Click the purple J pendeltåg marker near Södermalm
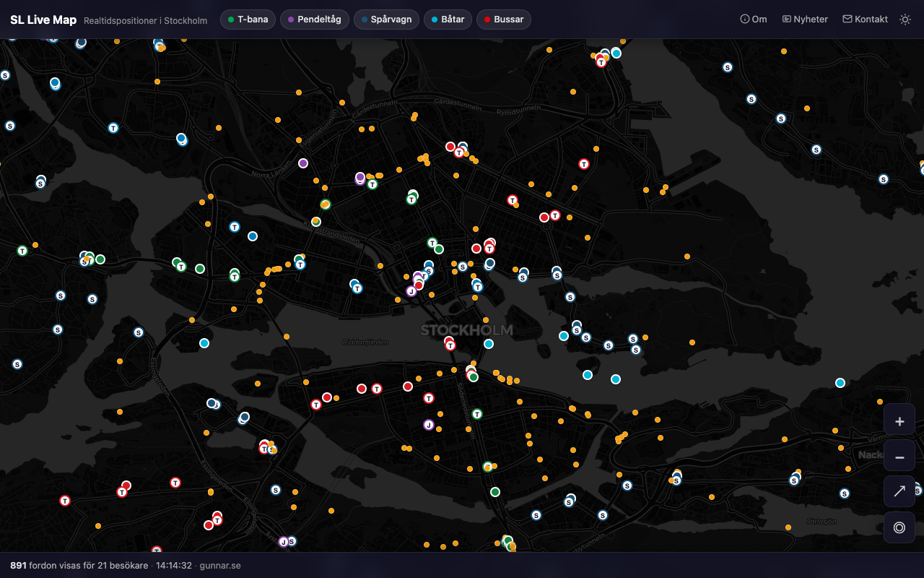Image resolution: width=924 pixels, height=578 pixels. pos(428,425)
